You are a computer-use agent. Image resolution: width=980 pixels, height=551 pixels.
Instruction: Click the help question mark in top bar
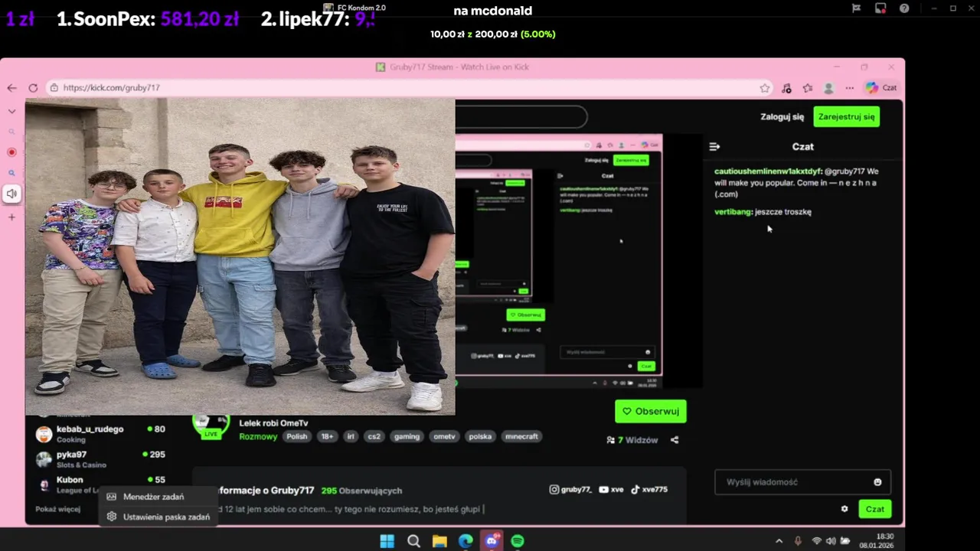click(904, 8)
